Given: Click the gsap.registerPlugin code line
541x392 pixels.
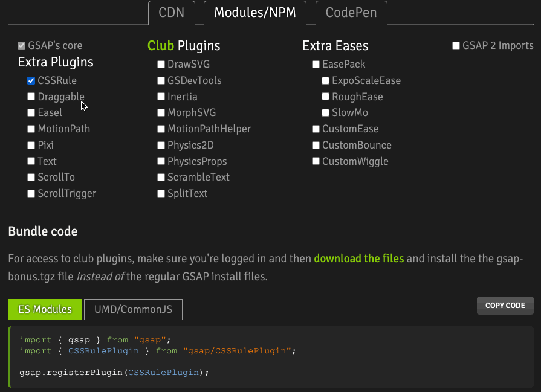Looking at the screenshot, I should pyautogui.click(x=114, y=373).
